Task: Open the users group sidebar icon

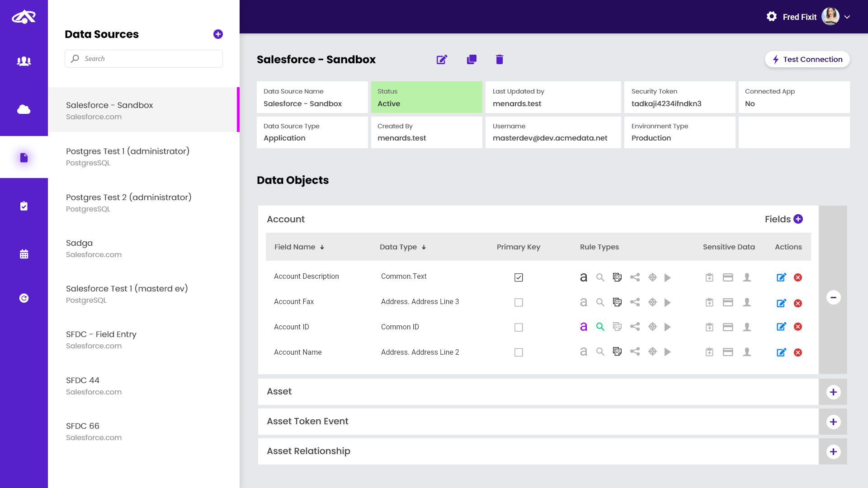Action: [x=24, y=61]
